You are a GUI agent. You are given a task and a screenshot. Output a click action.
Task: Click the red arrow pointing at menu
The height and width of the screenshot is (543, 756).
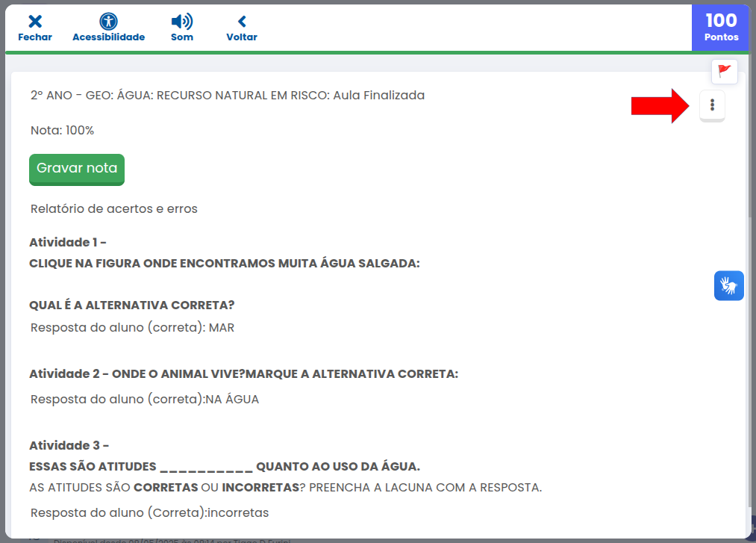click(661, 105)
